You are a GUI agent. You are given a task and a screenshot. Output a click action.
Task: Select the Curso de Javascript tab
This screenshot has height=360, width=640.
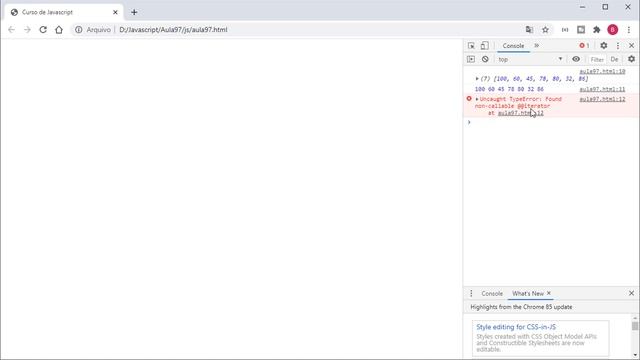64,12
